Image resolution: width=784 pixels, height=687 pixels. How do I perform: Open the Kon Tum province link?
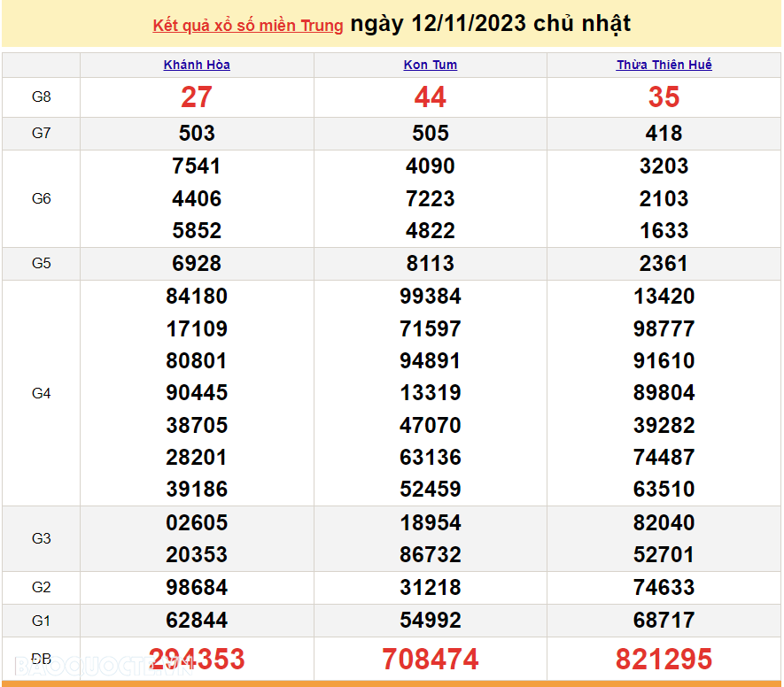click(431, 65)
